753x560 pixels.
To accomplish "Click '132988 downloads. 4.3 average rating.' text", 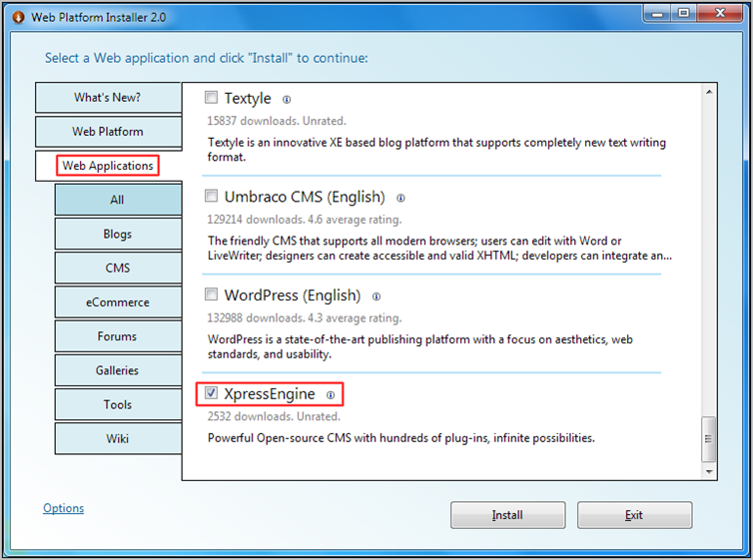I will pyautogui.click(x=304, y=318).
